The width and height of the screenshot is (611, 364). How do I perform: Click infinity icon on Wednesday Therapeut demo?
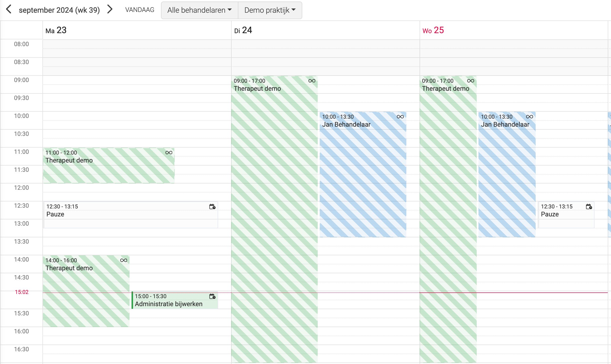click(471, 81)
